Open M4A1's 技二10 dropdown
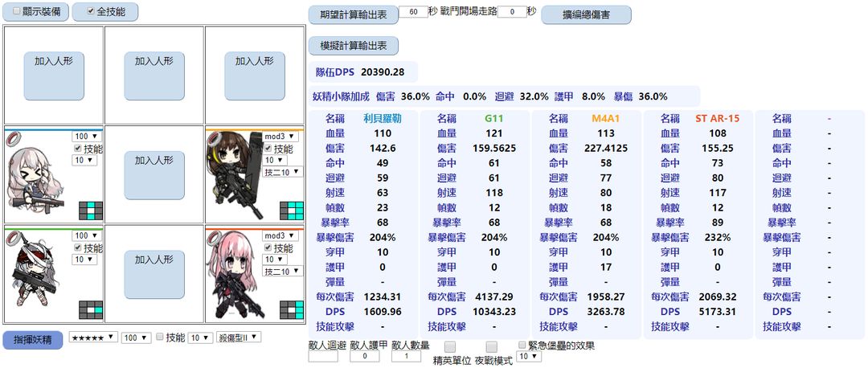This screenshot has width=868, height=368. [283, 172]
